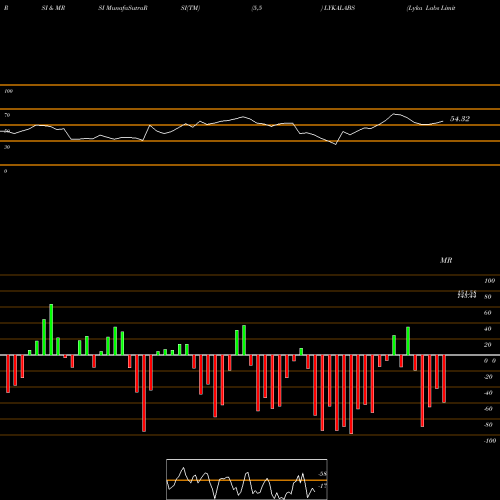Click the MR axis "-80" label

click(x=488, y=425)
